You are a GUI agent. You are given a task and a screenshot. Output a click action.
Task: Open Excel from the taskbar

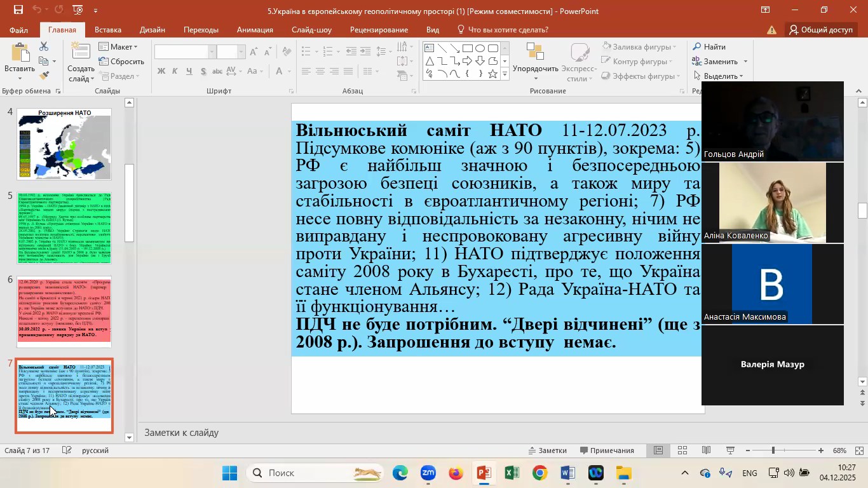pos(512,473)
